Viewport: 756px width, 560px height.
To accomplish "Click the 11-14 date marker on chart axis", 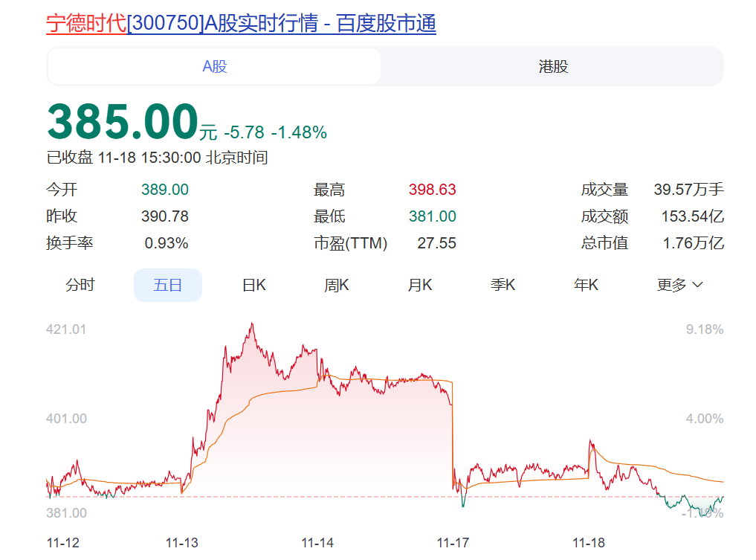I will click(x=317, y=543).
